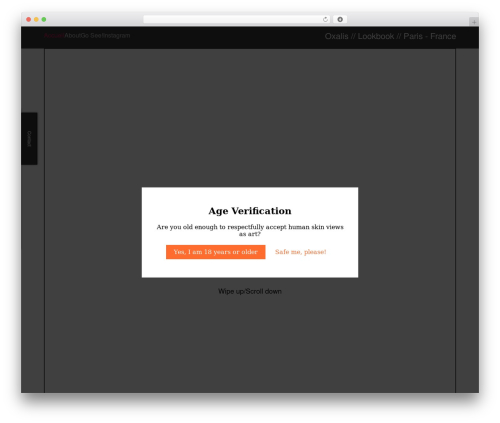This screenshot has width=500, height=423.
Task: Focus the browser address bar
Action: [x=237, y=20]
